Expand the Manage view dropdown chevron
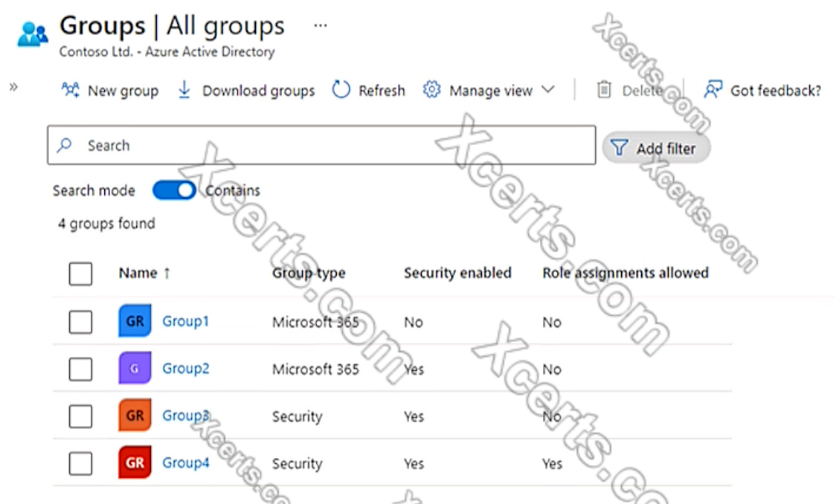Viewport: 839px width, 504px height. point(548,89)
